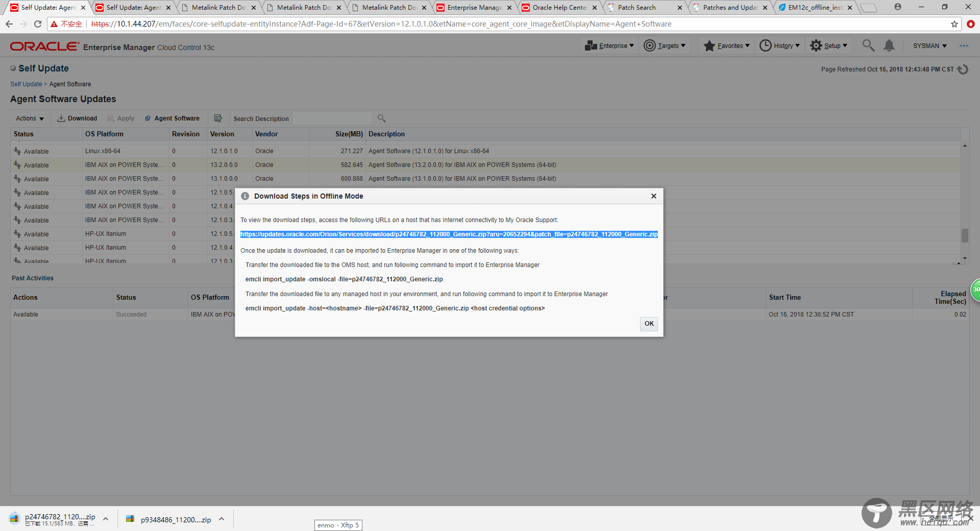
Task: Expand options for p24746782 download item
Action: click(106, 519)
